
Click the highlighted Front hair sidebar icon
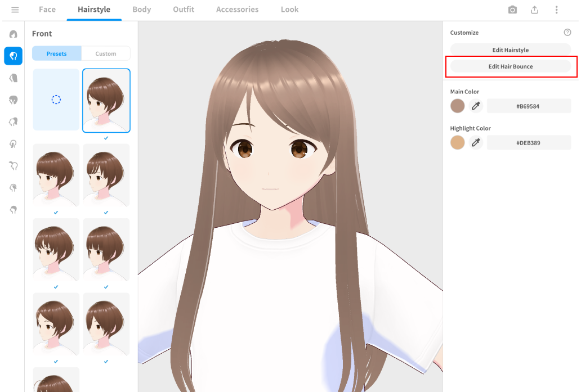[x=13, y=56]
